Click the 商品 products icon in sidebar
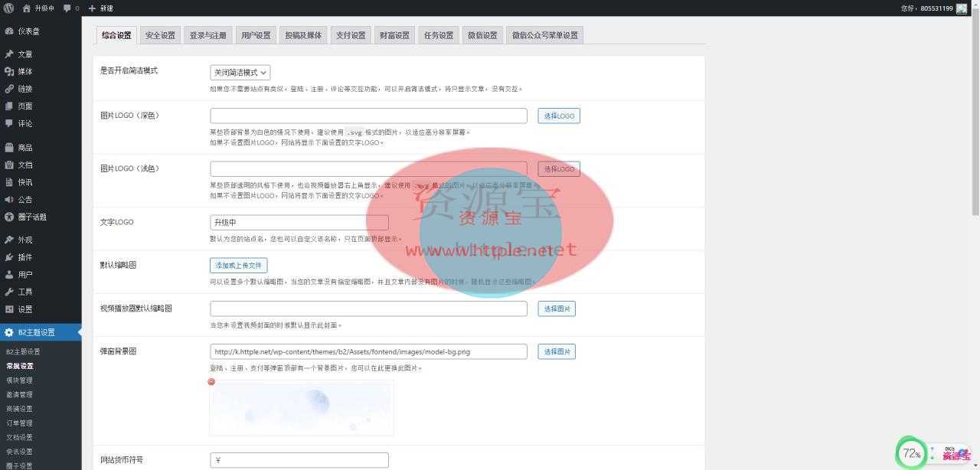980x470 pixels. [x=8, y=147]
